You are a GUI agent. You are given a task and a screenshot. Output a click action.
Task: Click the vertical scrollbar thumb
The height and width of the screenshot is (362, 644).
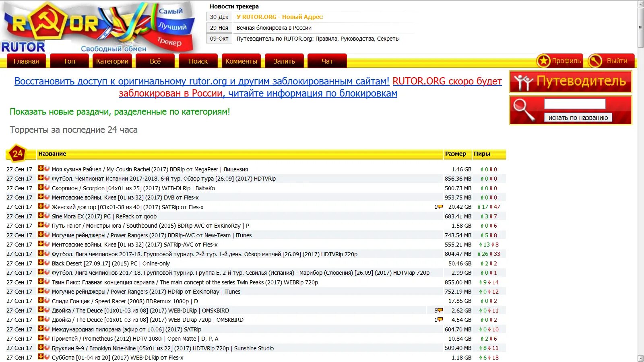[x=640, y=28]
